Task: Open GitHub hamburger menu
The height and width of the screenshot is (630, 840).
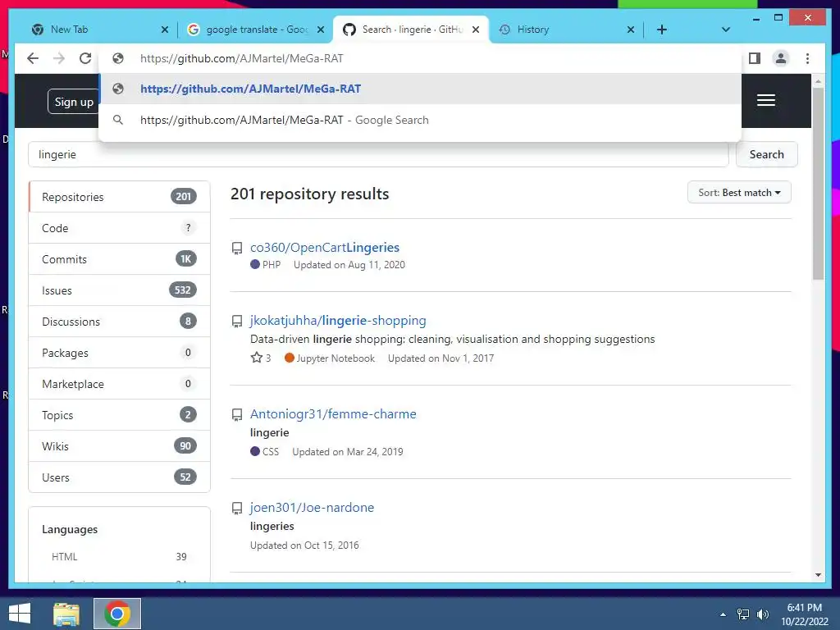Action: pos(765,100)
